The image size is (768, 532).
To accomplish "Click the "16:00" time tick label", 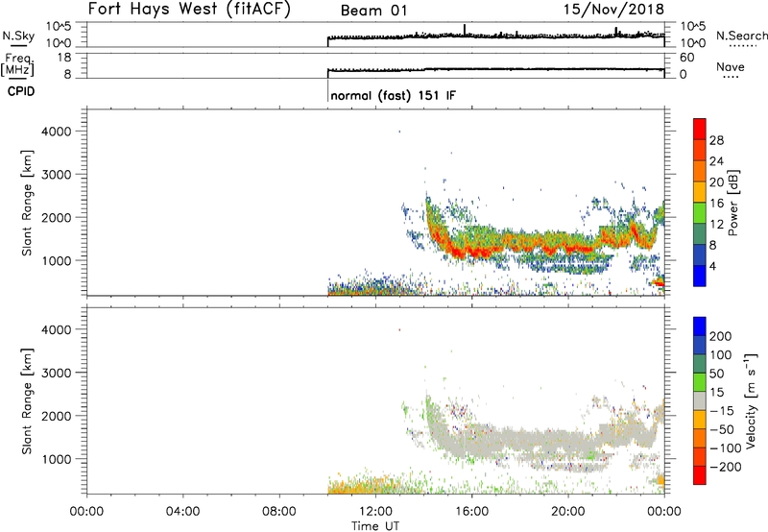I will [x=471, y=512].
